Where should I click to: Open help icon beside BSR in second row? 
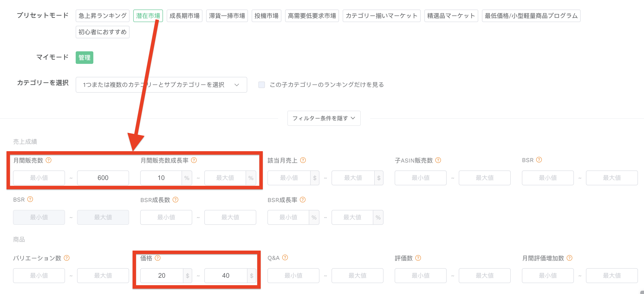point(30,199)
